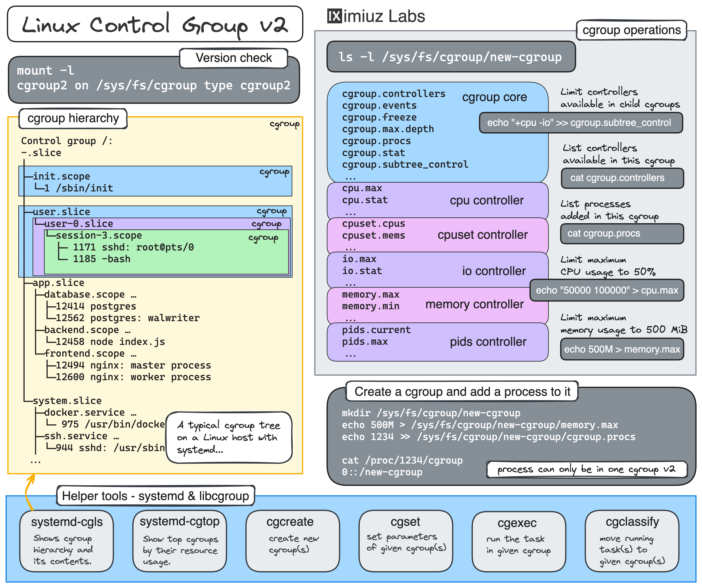The image size is (702, 588).
Task: Select the 'Helper tools - systemd & libcgroup' heading
Action: 156,496
